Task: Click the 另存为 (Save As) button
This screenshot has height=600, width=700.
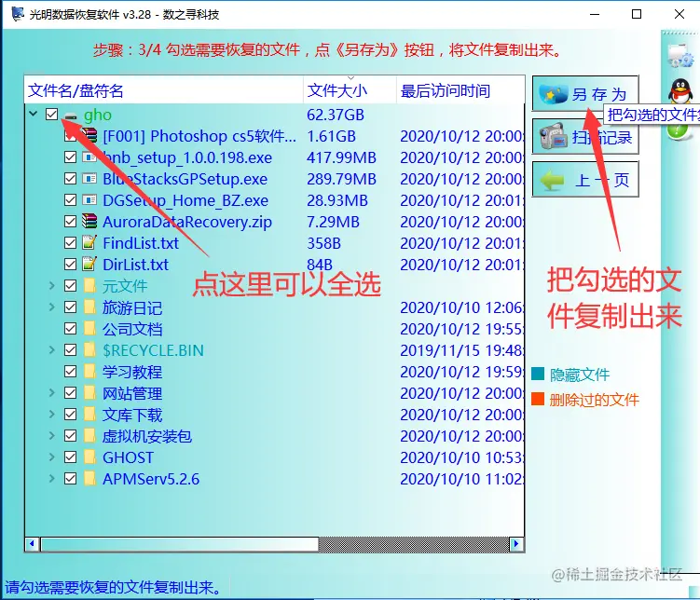Action: coord(585,94)
